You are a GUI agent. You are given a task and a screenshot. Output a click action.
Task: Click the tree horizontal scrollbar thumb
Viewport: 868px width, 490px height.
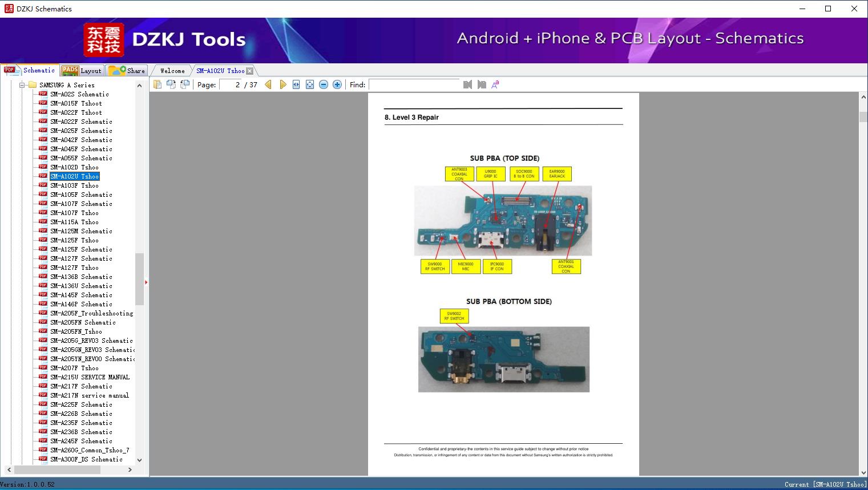click(x=57, y=469)
